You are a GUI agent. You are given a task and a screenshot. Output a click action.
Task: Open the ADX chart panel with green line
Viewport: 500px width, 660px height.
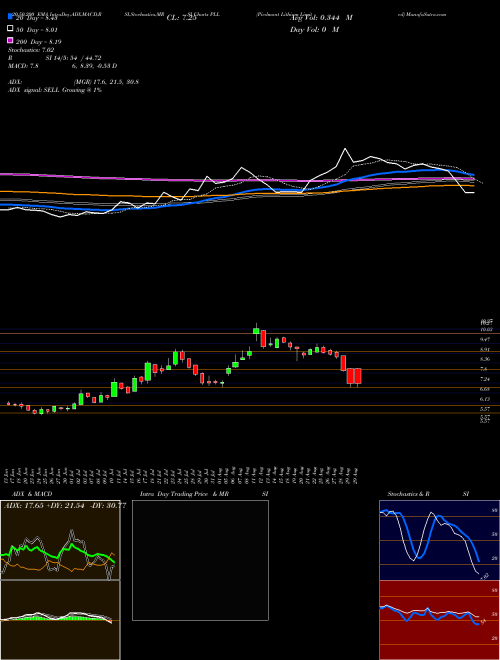point(60,540)
